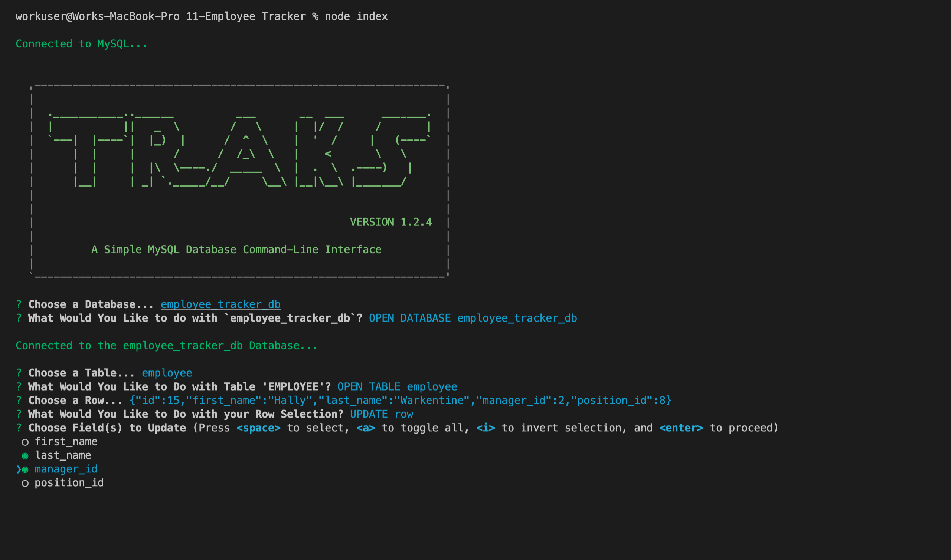Toggle the first_name field checkbox
Screen dimensions: 951x560
tap(25, 442)
